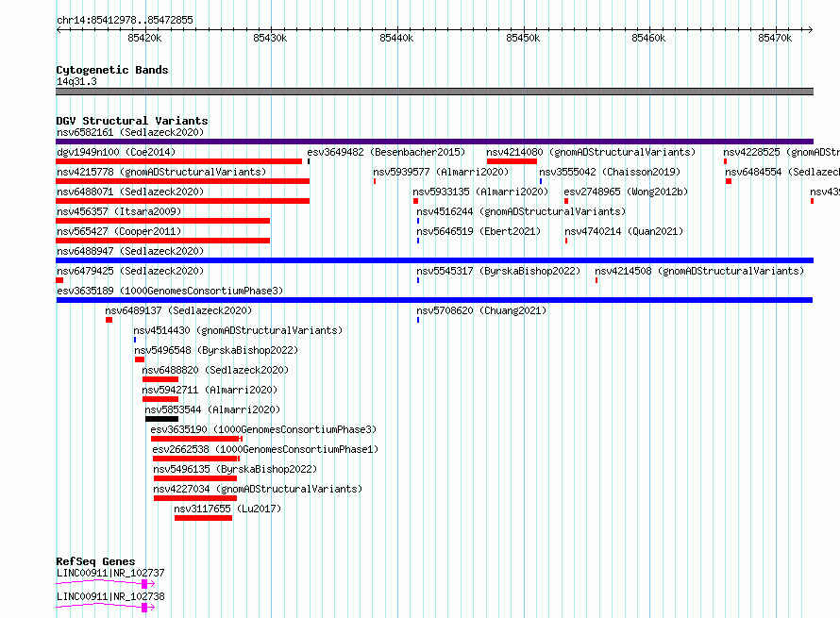Click the blue nsv6488947 variant bar
The width and height of the screenshot is (840, 618).
(x=434, y=260)
